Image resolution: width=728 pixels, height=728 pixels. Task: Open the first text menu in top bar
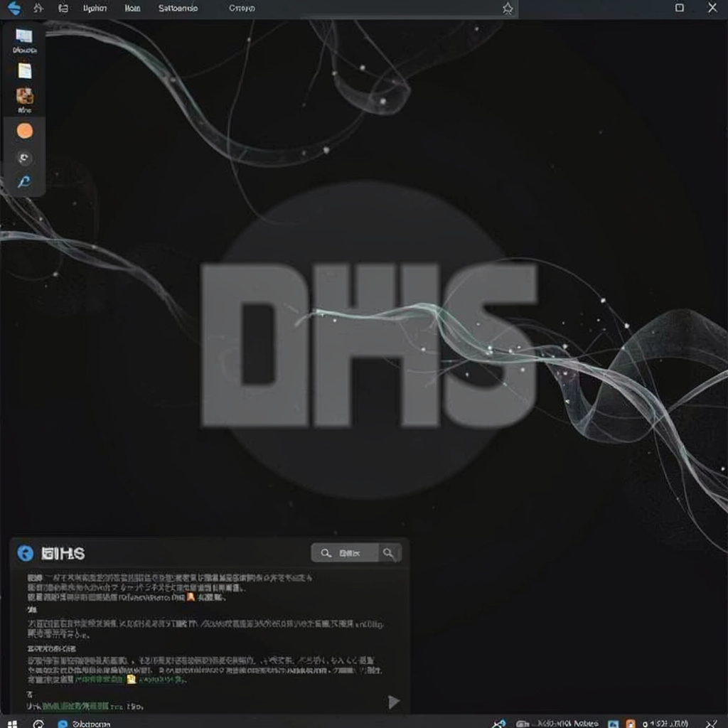click(x=95, y=9)
